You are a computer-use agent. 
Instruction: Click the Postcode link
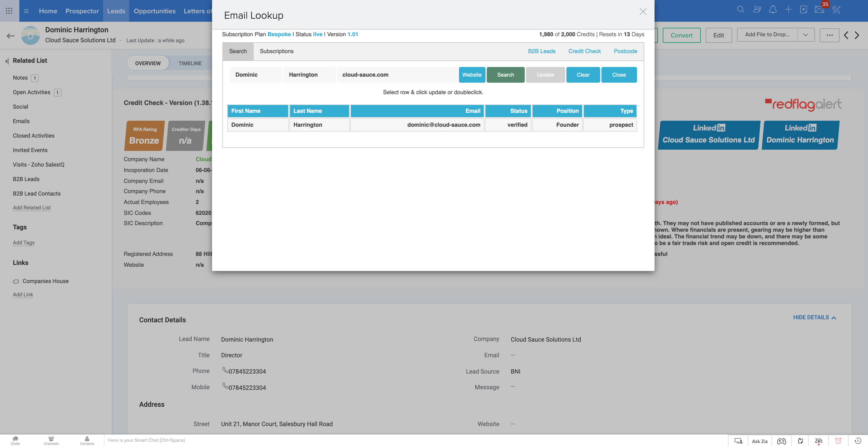point(625,51)
